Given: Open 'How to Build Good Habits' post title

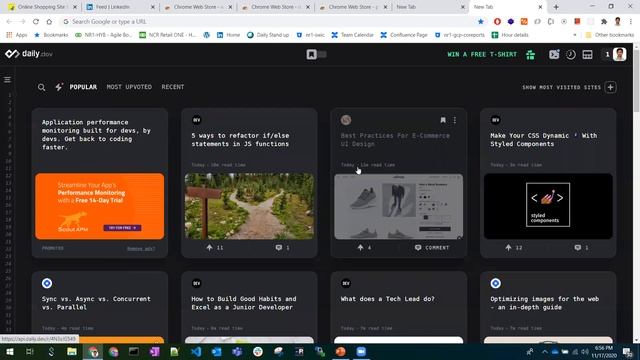Looking at the screenshot, I should coord(244,303).
